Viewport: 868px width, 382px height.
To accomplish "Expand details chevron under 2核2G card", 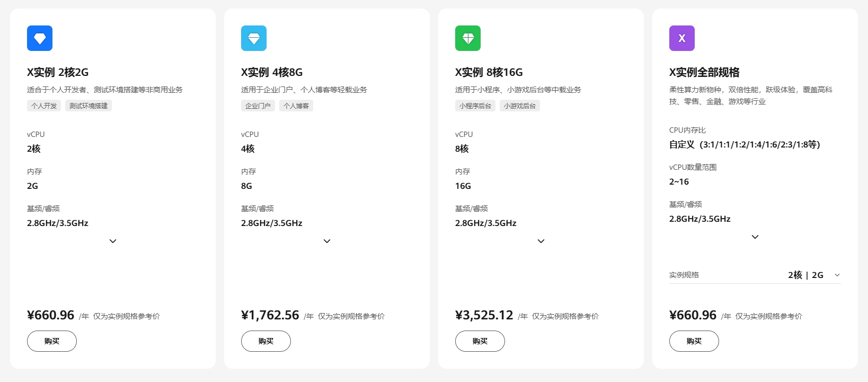I will [x=113, y=241].
